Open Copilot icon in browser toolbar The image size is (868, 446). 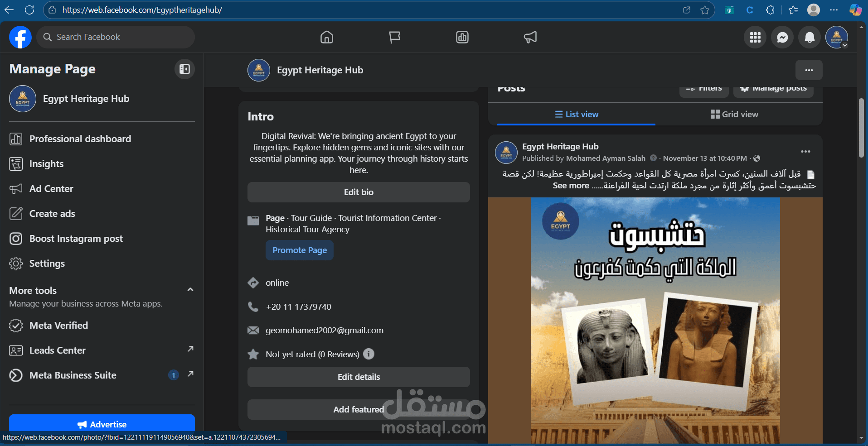(855, 10)
